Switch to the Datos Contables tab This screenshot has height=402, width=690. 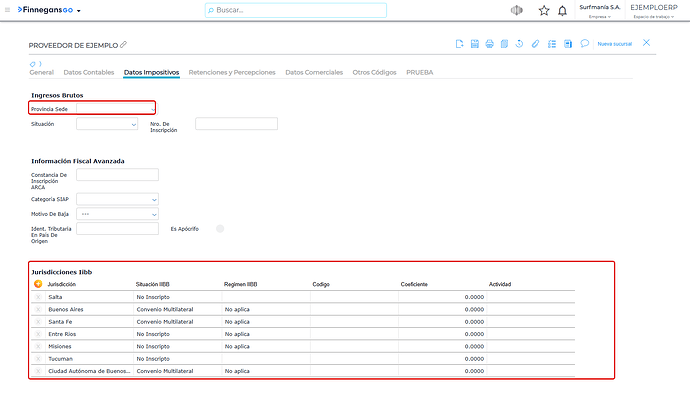point(89,73)
